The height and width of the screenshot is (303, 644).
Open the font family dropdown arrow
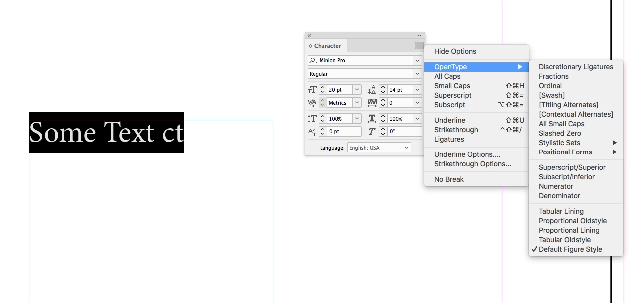pyautogui.click(x=417, y=60)
